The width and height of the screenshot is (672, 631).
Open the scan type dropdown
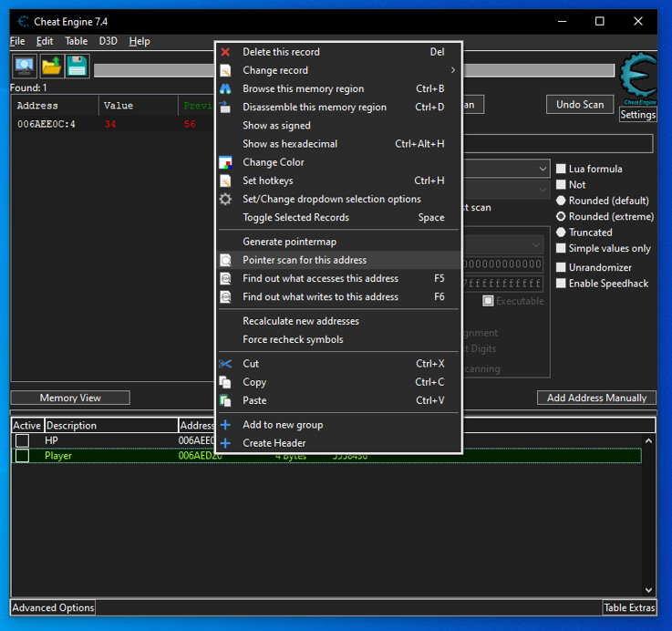click(543, 169)
